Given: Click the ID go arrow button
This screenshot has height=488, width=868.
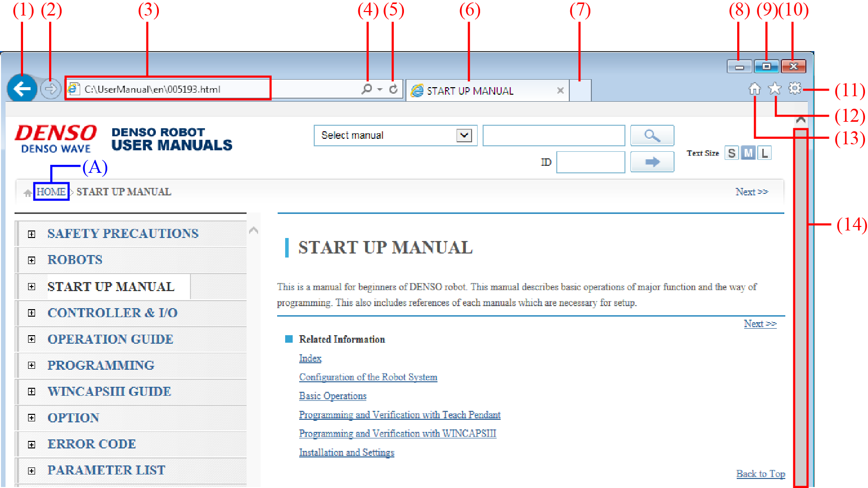Looking at the screenshot, I should (652, 162).
